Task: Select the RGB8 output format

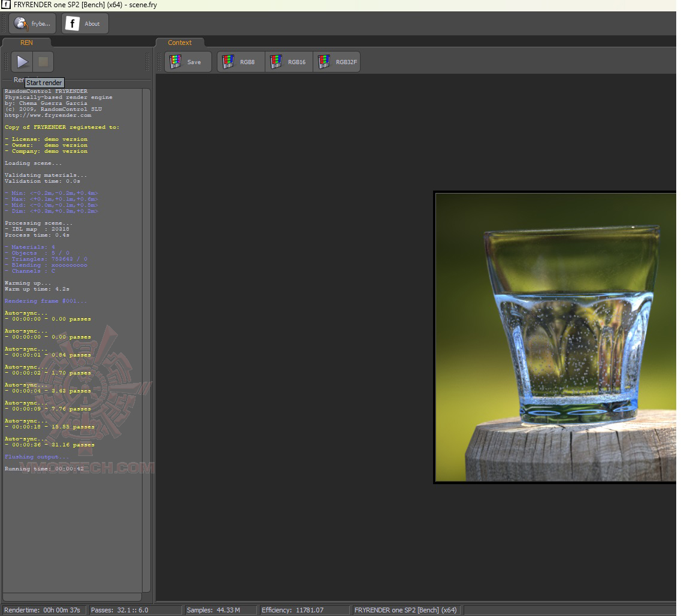Action: [240, 62]
